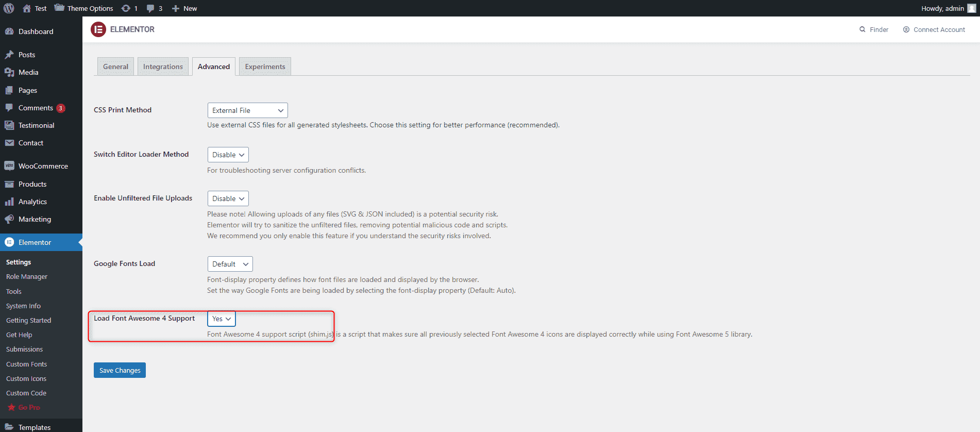
Task: Open the Elementor logo icon in header
Action: point(98,29)
